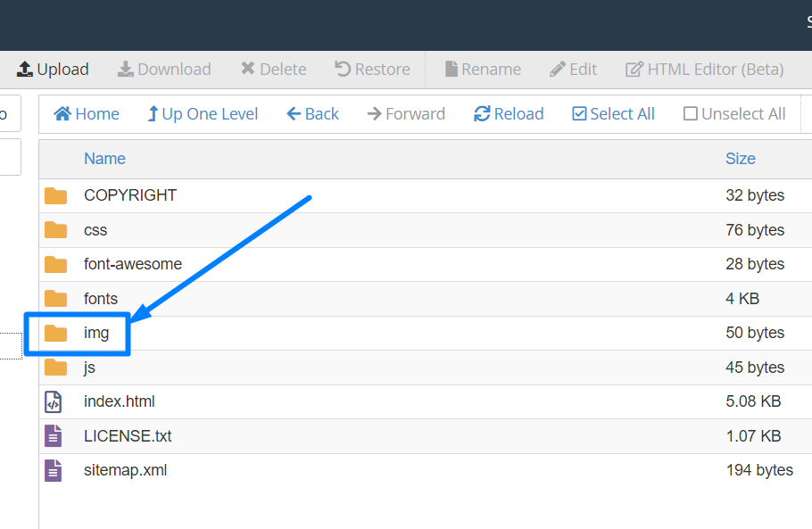The width and height of the screenshot is (812, 529).
Task: Navigate Up One Level
Action: (x=203, y=114)
